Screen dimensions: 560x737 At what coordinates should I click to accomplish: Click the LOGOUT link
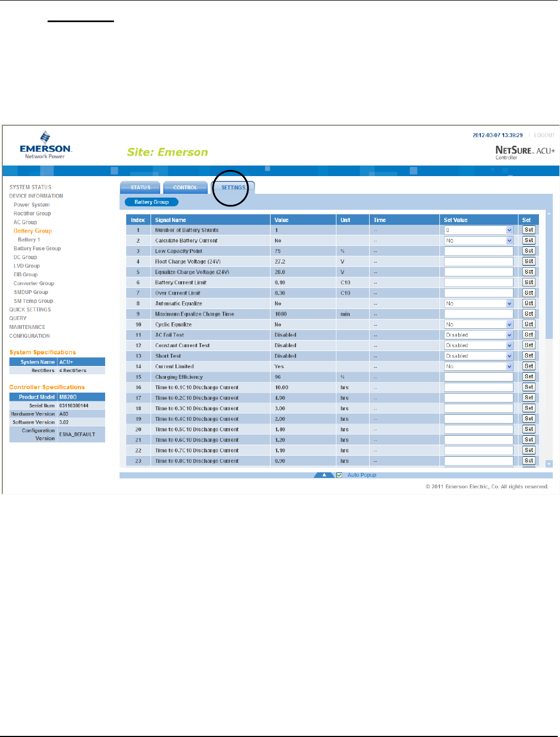coord(545,135)
